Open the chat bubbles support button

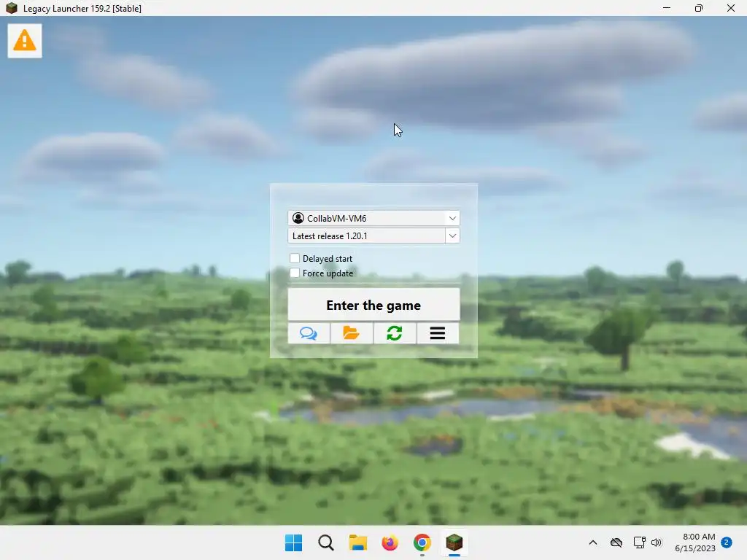(x=309, y=332)
